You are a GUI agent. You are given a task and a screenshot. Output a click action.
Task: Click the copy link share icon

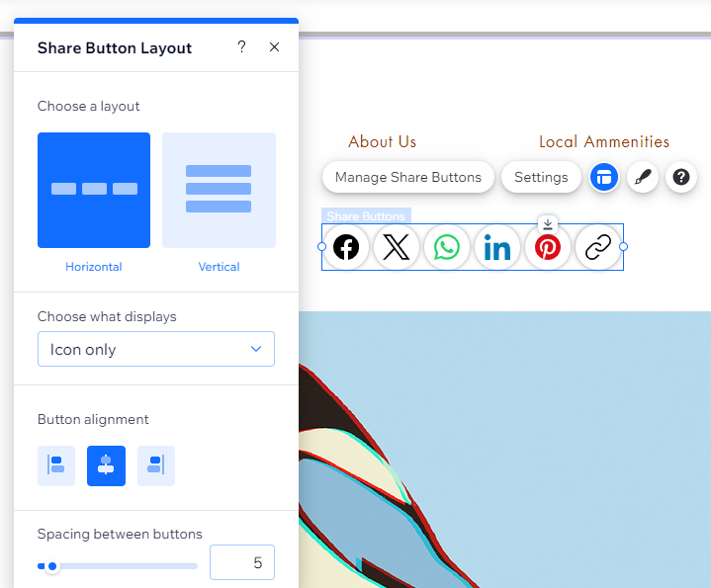coord(598,247)
